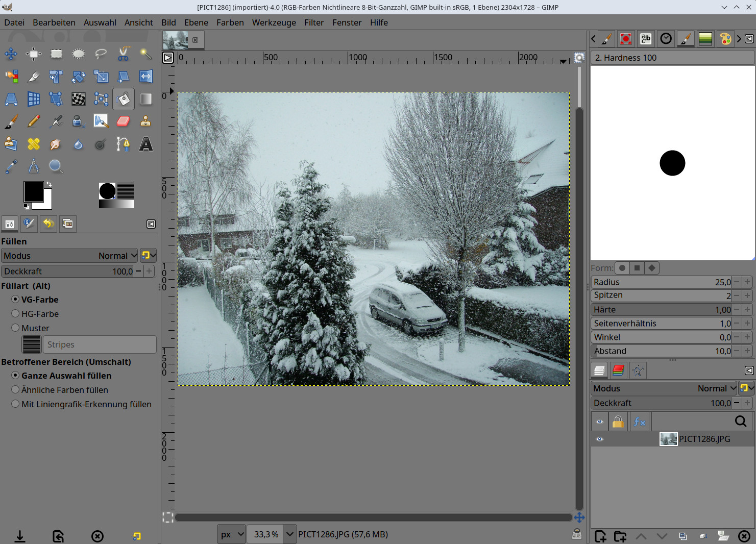
Task: Open the px unit dropdown
Action: click(x=232, y=534)
